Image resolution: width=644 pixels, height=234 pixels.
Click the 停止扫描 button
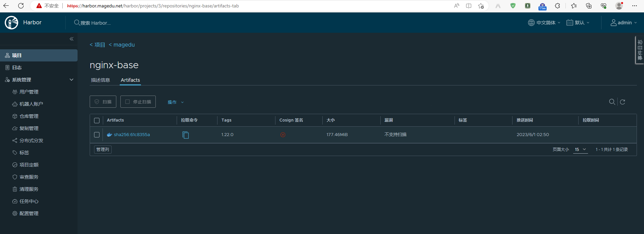(x=138, y=102)
